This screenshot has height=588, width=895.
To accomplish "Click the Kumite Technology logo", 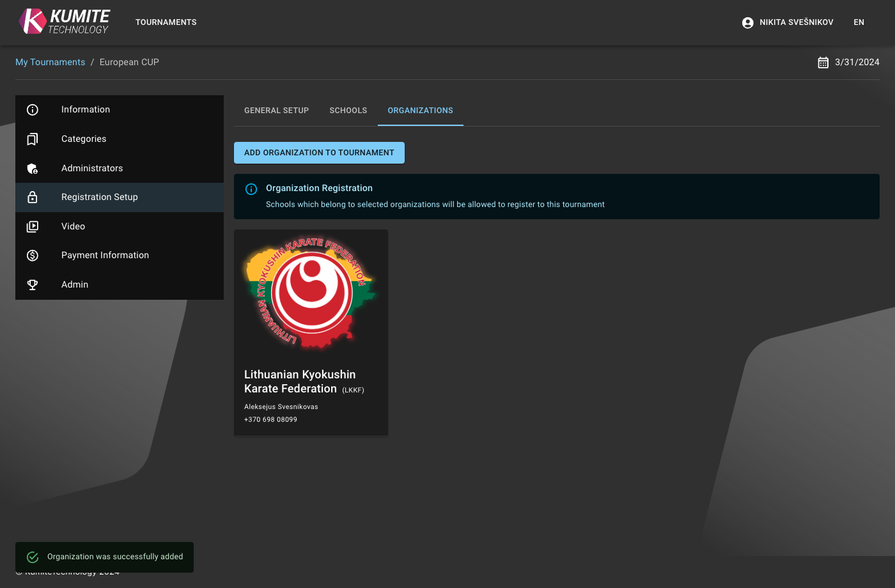I will 65,22.
